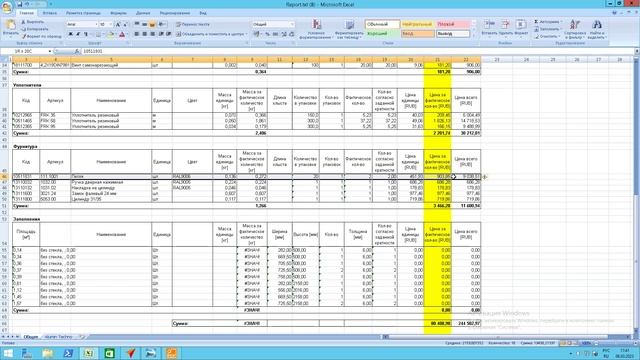Click the decrease decimal icon
The width and height of the screenshot is (640, 360).
point(291,34)
